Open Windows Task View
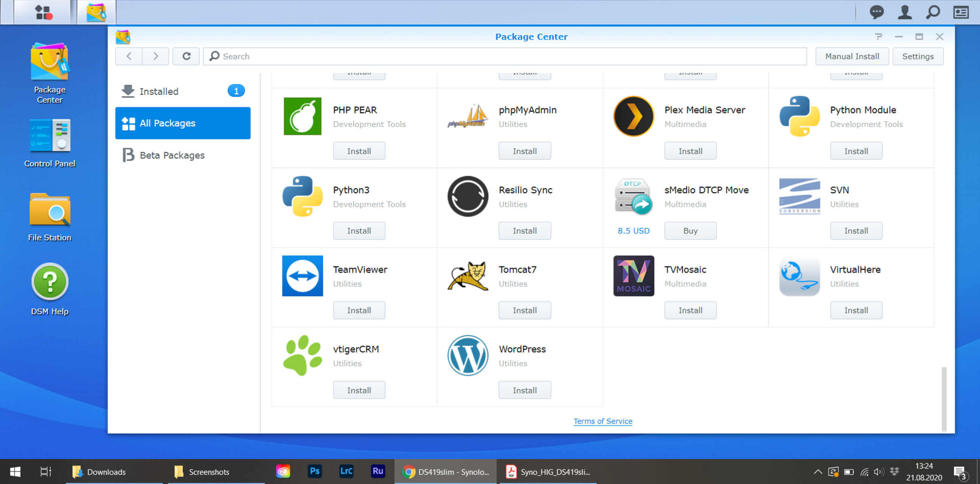Screen dimensions: 980x484 click(46, 472)
